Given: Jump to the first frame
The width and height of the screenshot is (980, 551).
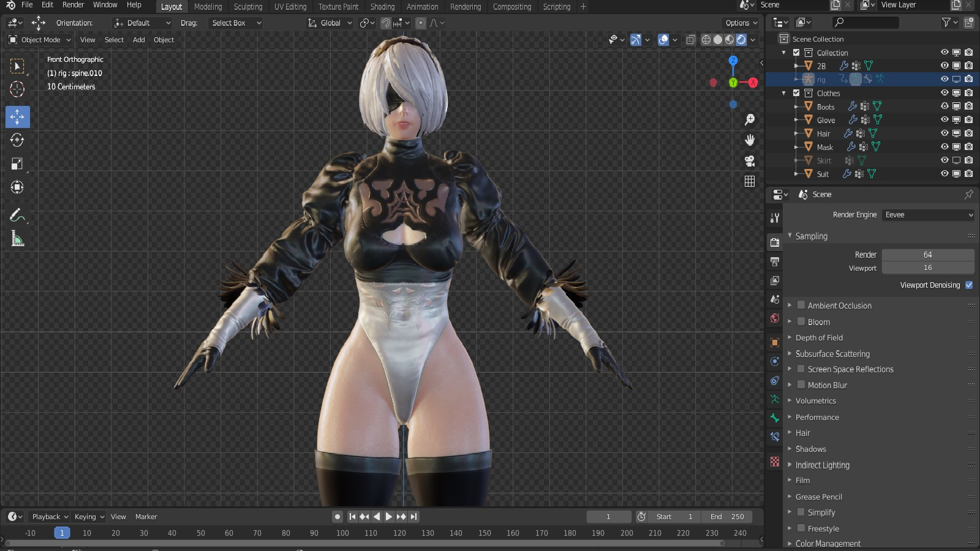Looking at the screenshot, I should pos(352,517).
